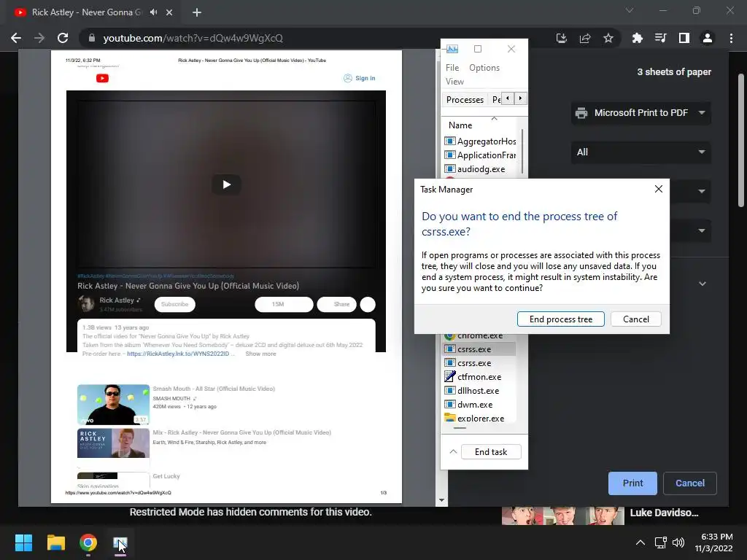Select AggregatorHost process row

480,141
